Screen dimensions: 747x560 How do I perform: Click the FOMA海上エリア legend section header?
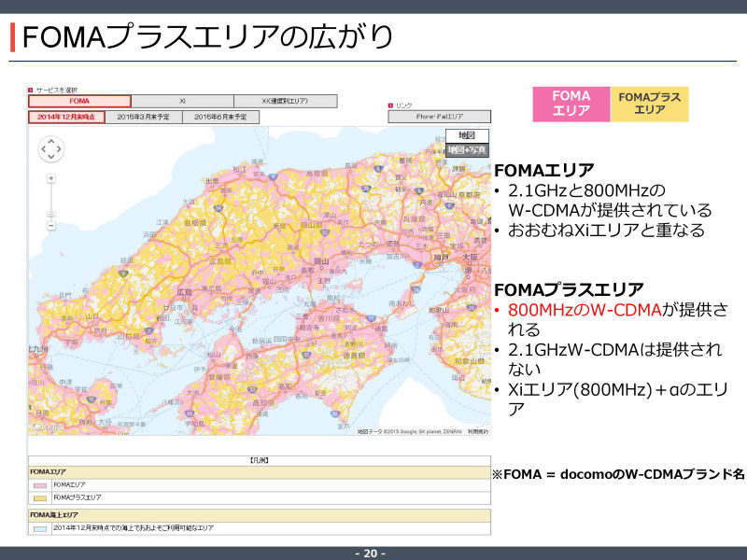coord(260,515)
